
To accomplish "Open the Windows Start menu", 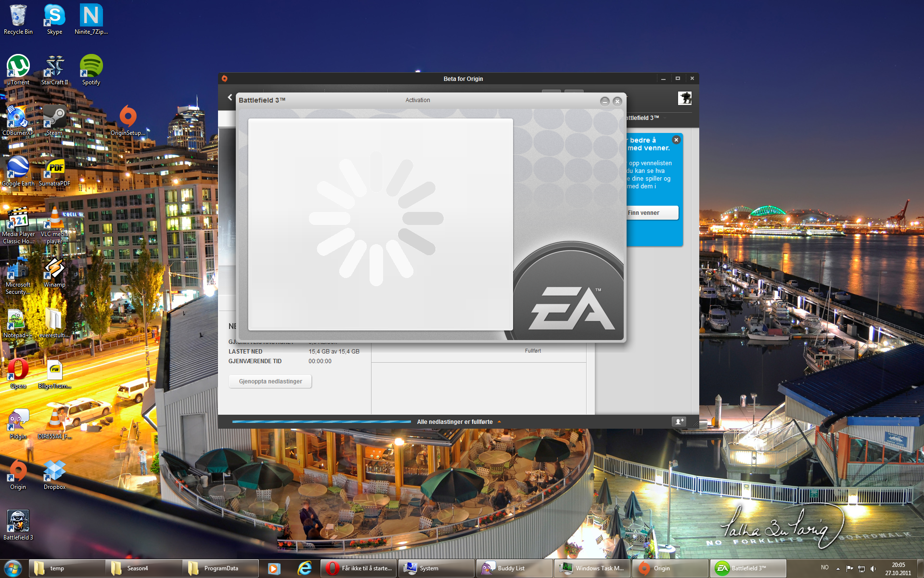I will coord(13,568).
